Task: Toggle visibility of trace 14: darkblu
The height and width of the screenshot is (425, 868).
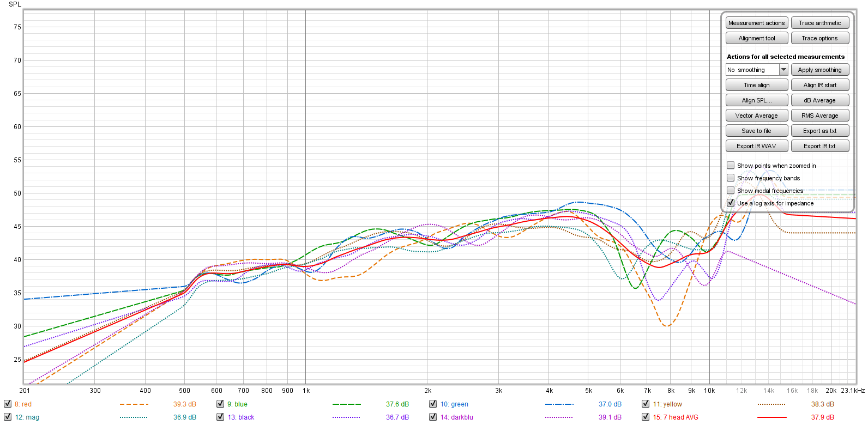Action: [x=433, y=417]
